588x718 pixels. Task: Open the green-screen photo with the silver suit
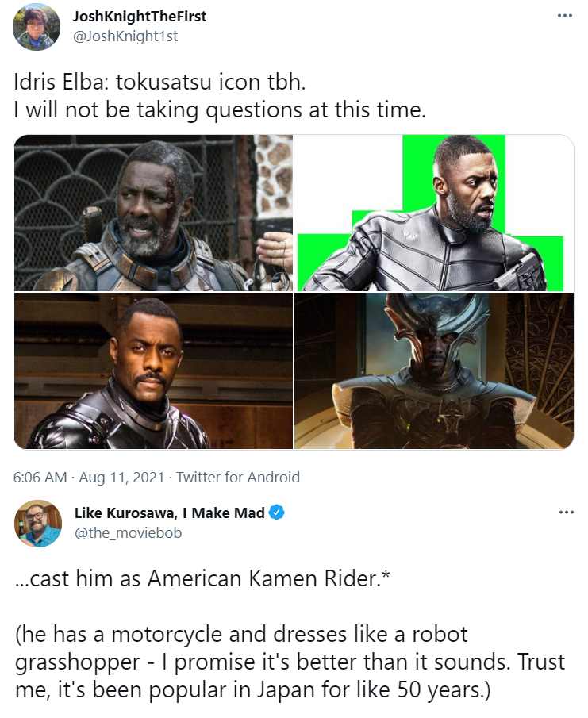pos(434,213)
